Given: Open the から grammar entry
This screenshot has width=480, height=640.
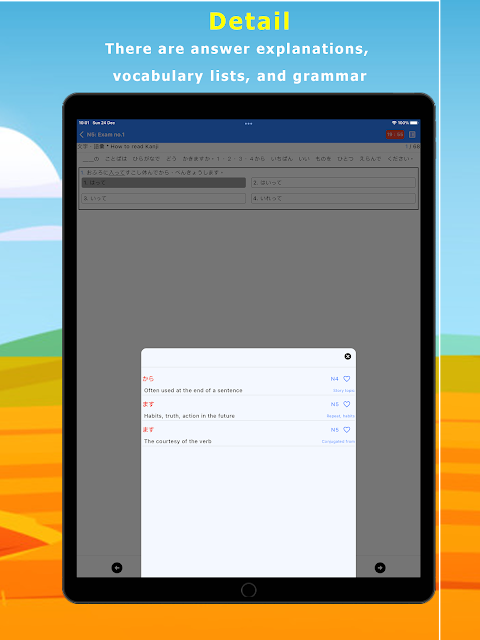Looking at the screenshot, I should coord(248,384).
